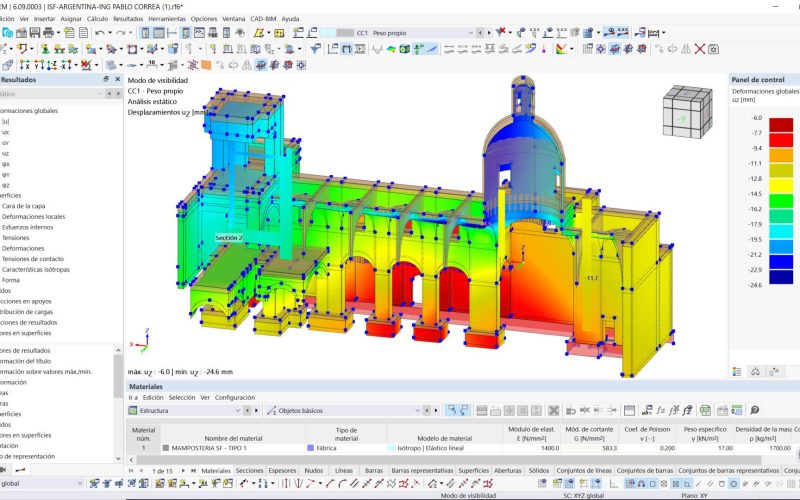Image resolution: width=800 pixels, height=500 pixels.
Task: Click Selección in Materiales panel menu
Action: click(x=182, y=397)
